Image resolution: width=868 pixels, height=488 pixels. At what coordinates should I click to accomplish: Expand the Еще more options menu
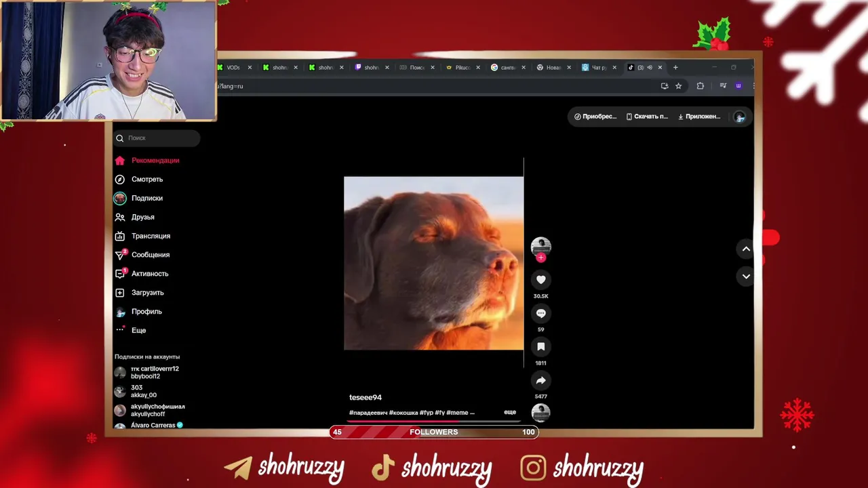click(131, 330)
